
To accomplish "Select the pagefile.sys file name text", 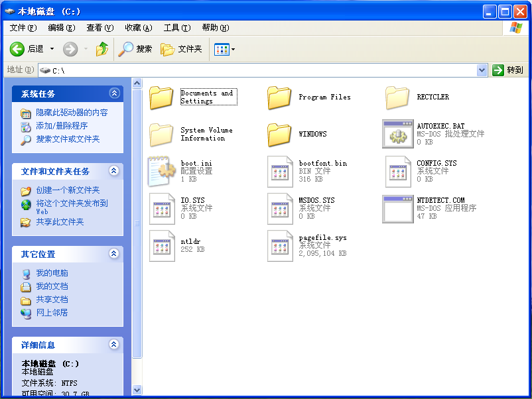I will point(322,238).
